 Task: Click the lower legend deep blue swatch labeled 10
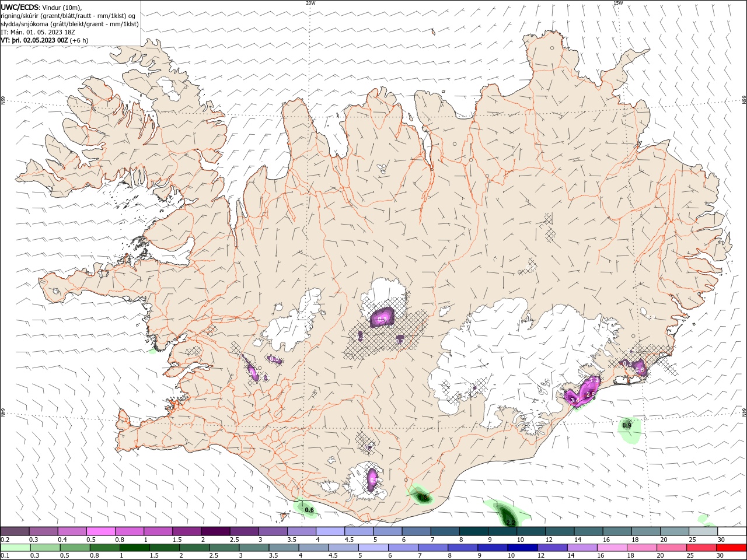[x=523, y=548]
